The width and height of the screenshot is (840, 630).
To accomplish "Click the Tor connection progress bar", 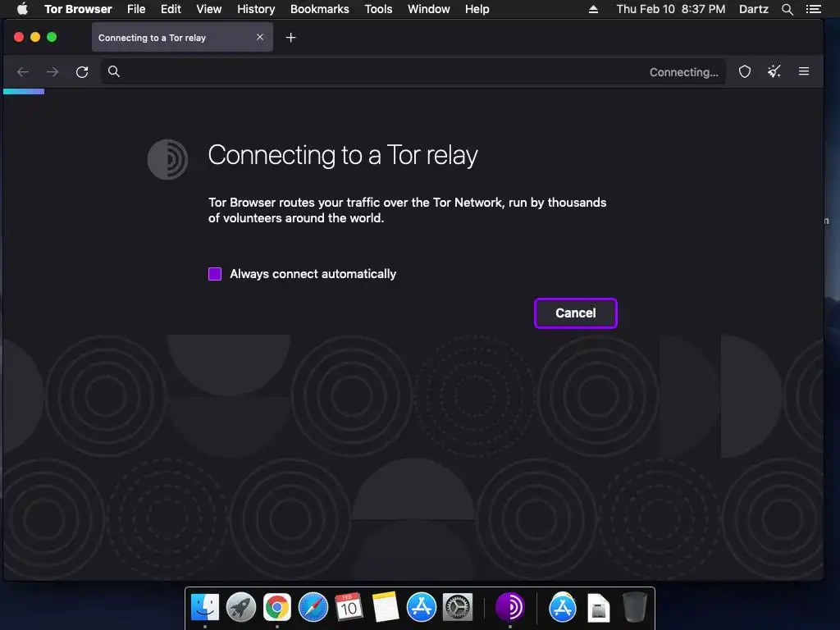I will coord(24,92).
